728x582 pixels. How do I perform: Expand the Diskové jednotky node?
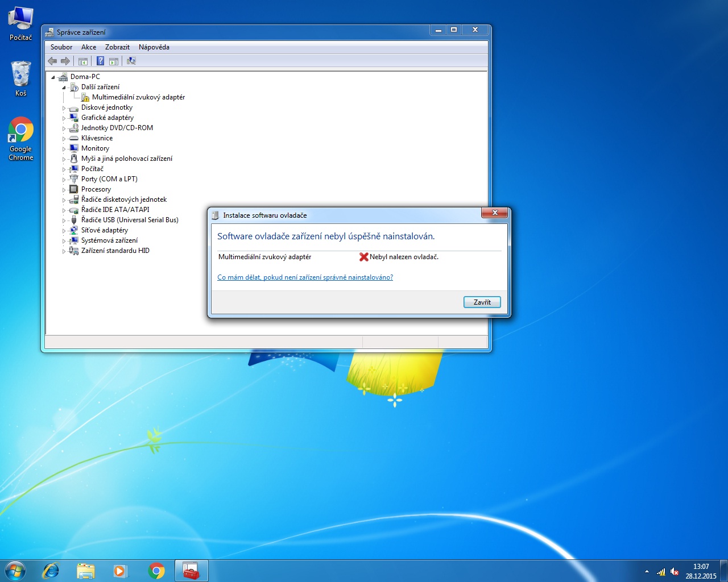point(64,108)
